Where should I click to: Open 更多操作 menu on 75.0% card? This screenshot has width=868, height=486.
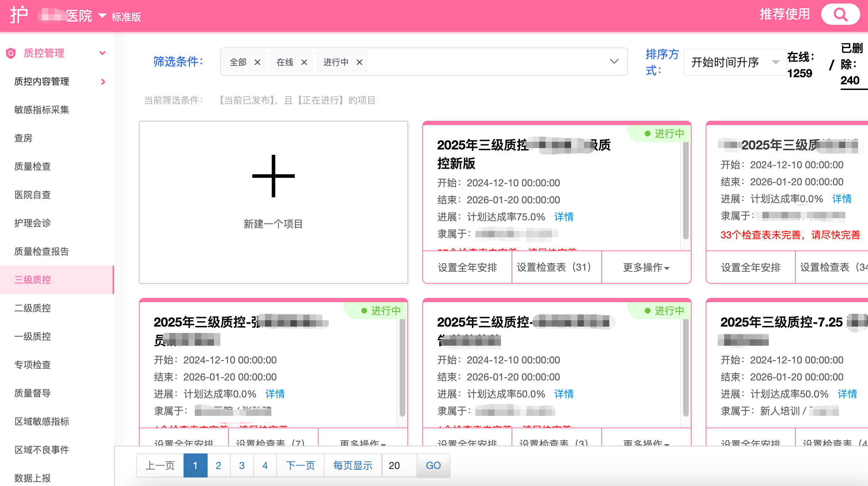tap(646, 267)
